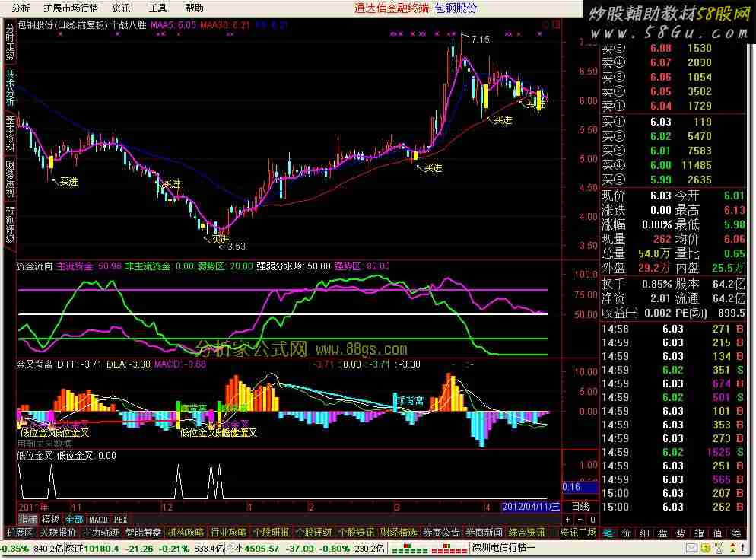Click the 买进 signal marker near 3.53
This screenshot has height=560, width=756.
point(219,238)
